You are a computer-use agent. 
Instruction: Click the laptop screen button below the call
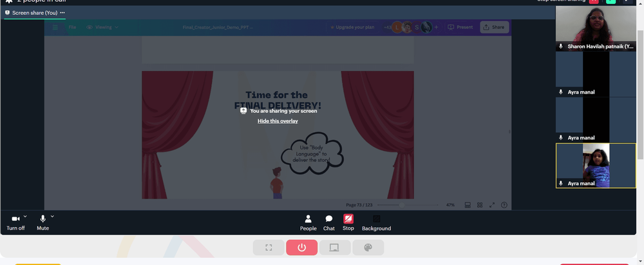(x=335, y=248)
